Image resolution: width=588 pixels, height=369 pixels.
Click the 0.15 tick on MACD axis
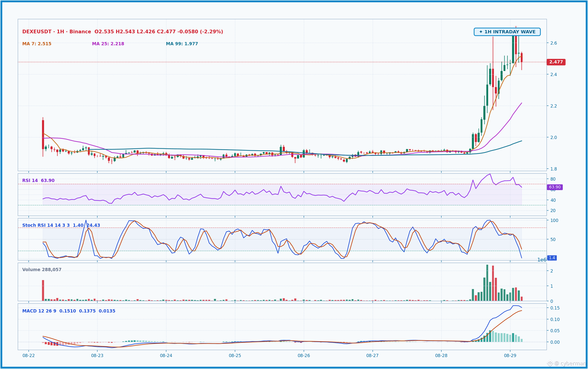coord(555,308)
